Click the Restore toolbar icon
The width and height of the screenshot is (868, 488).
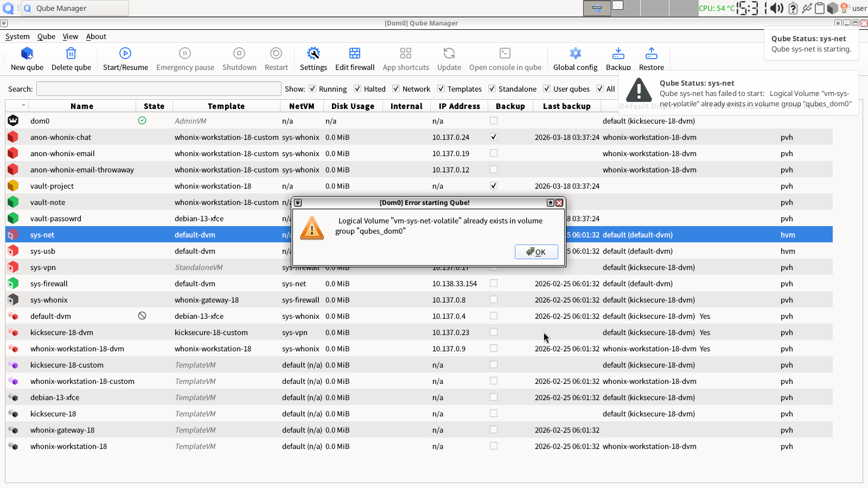click(x=651, y=54)
